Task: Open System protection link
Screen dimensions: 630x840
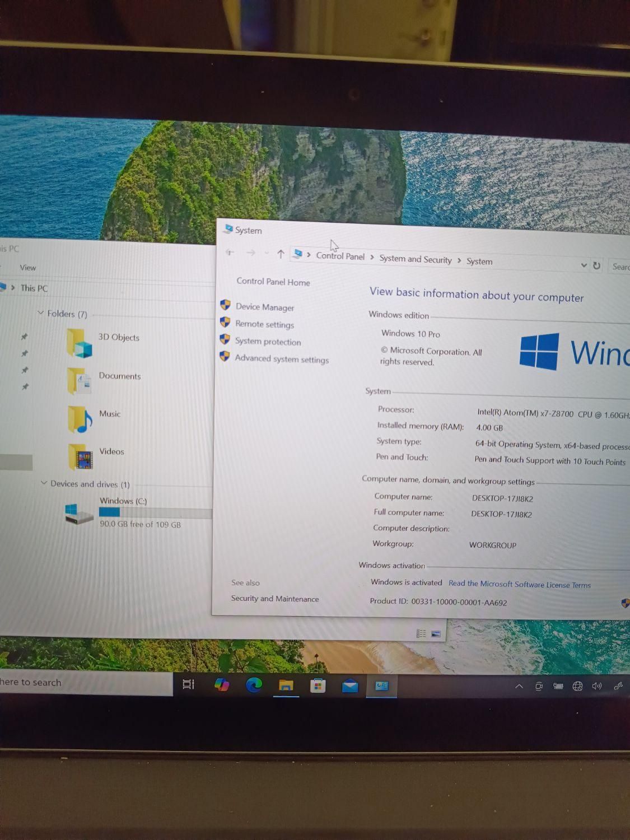Action: tap(268, 342)
